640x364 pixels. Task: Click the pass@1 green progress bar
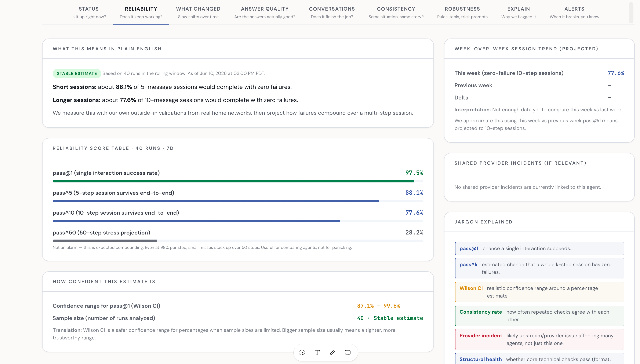pos(238,181)
